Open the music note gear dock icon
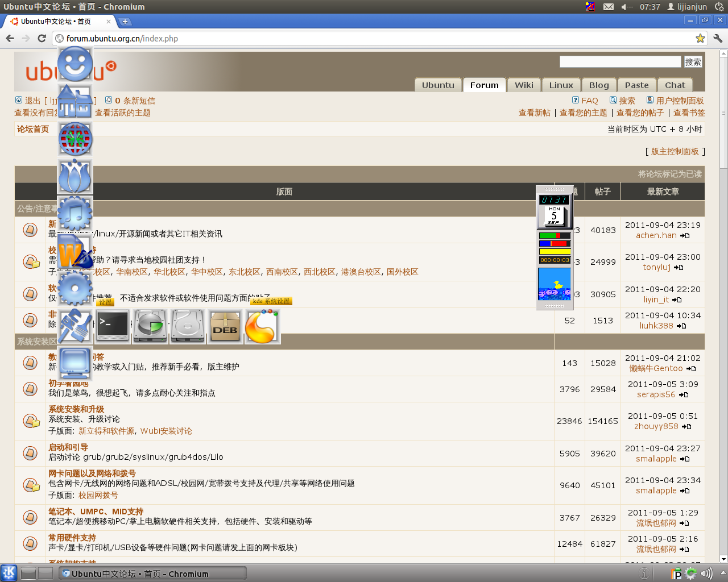The height and width of the screenshot is (582, 728). (x=75, y=214)
